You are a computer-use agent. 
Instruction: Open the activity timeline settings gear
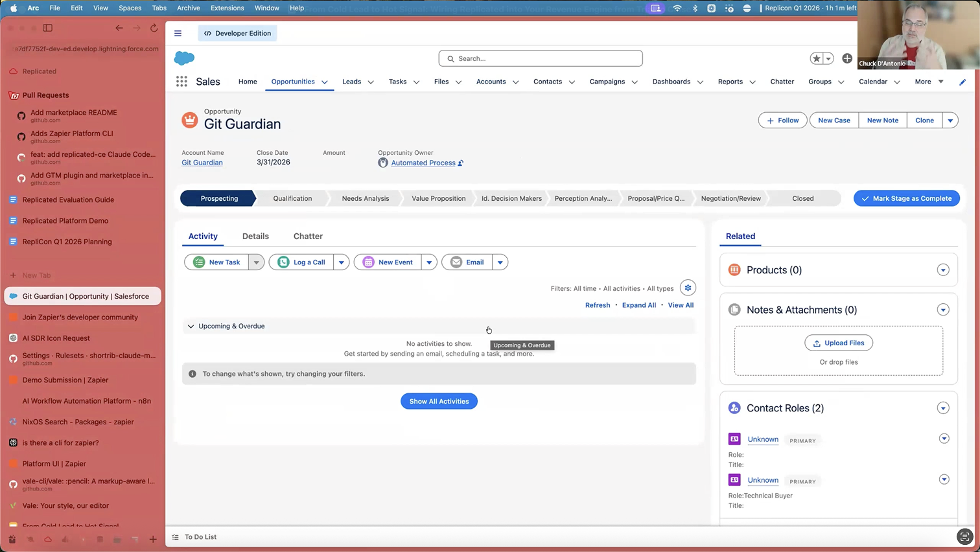(688, 288)
